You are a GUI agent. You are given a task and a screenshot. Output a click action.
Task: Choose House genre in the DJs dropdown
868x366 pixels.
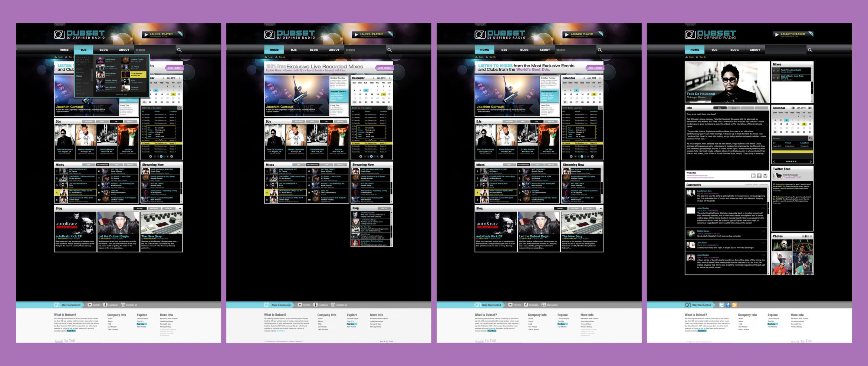tap(79, 76)
